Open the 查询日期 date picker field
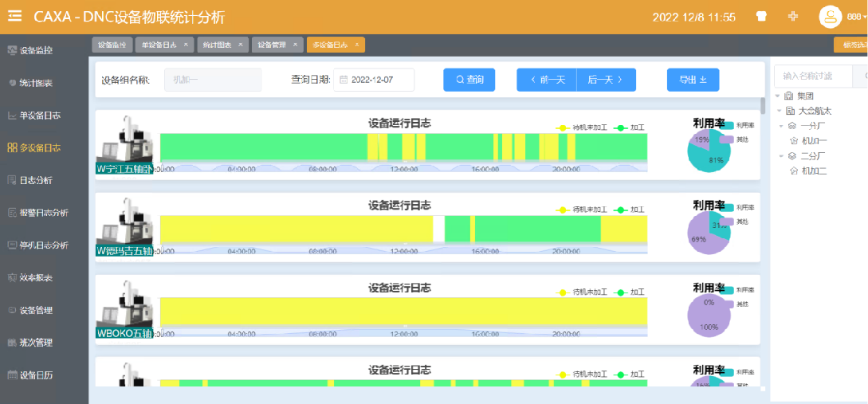This screenshot has width=868, height=404. pos(374,80)
